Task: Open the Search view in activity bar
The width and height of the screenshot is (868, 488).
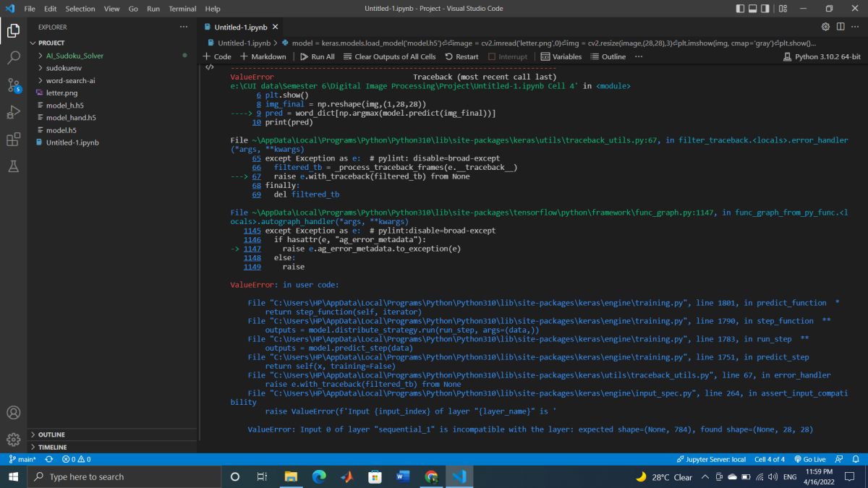Action: click(13, 58)
